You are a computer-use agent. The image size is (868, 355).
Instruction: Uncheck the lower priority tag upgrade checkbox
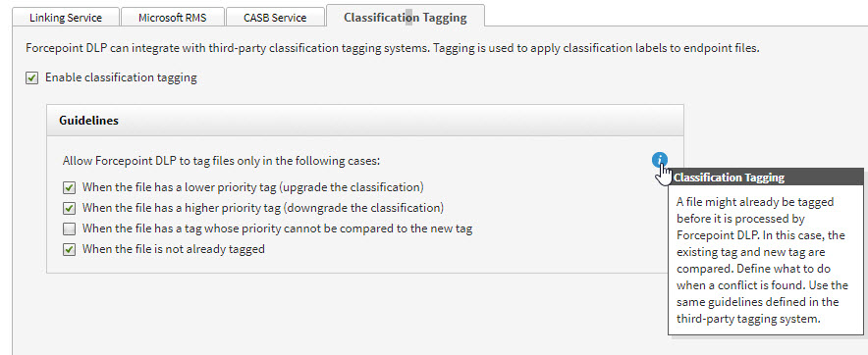[69, 188]
